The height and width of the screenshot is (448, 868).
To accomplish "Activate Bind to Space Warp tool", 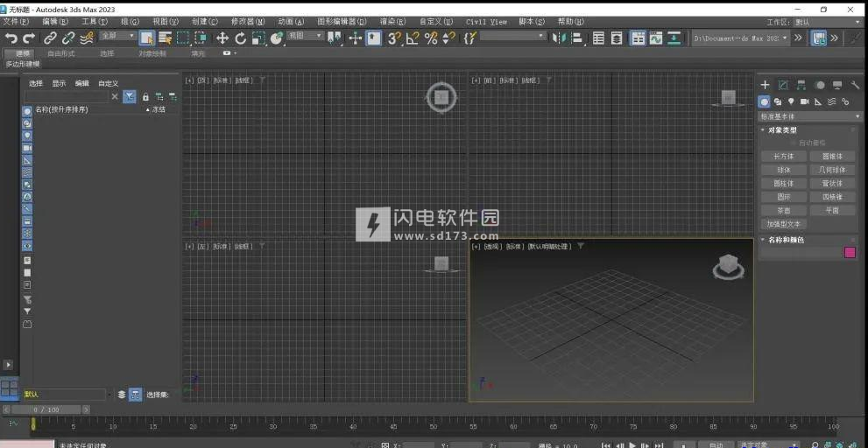I will tap(87, 38).
